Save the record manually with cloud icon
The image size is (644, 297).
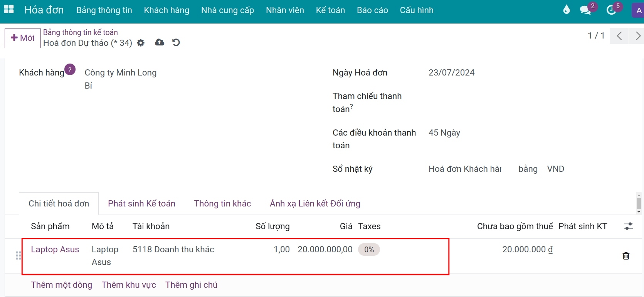click(x=160, y=42)
